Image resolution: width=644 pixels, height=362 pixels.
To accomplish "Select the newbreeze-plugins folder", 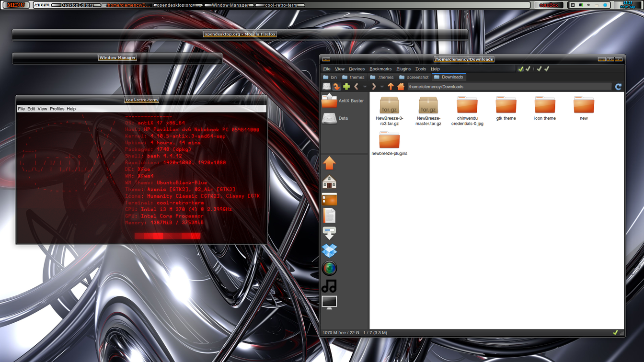I will click(389, 143).
